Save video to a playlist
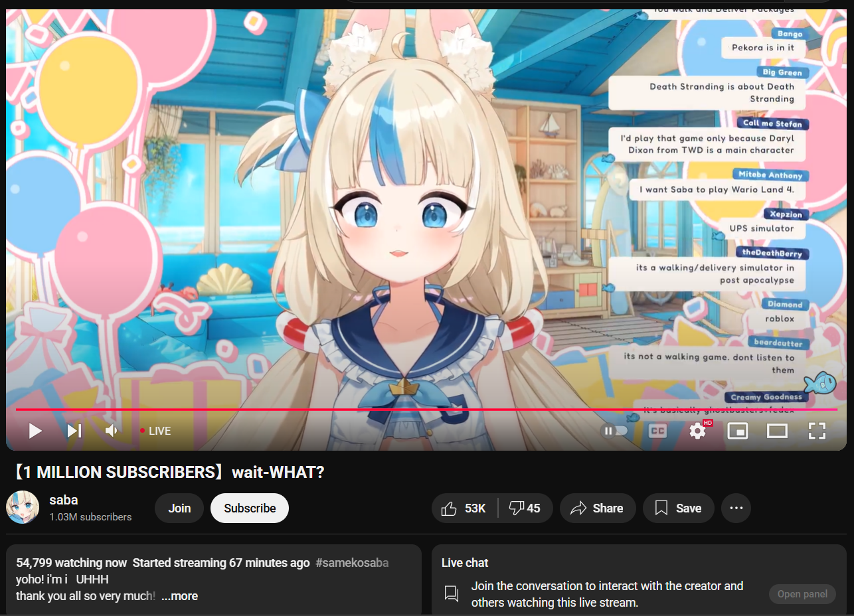The height and width of the screenshot is (616, 854). [679, 508]
